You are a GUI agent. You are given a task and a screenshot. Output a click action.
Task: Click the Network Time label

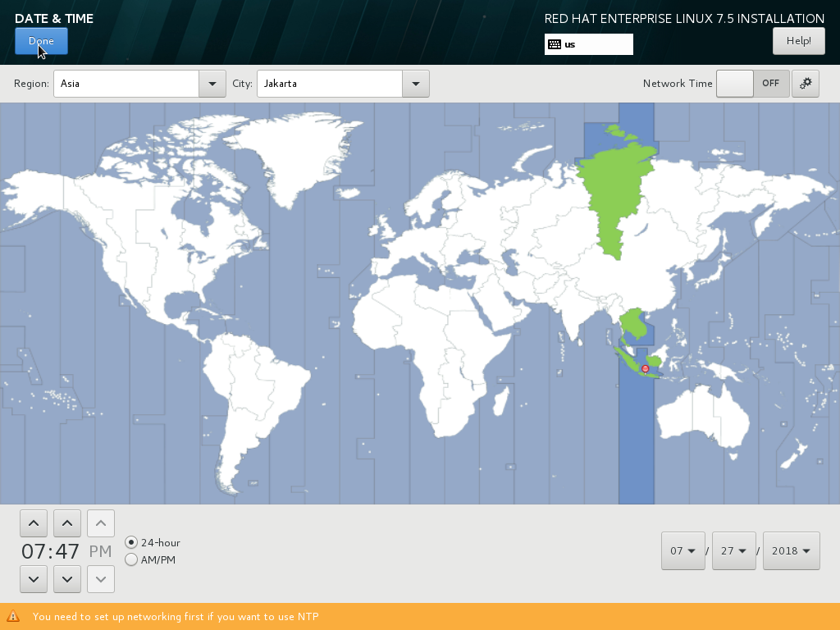[x=678, y=84]
